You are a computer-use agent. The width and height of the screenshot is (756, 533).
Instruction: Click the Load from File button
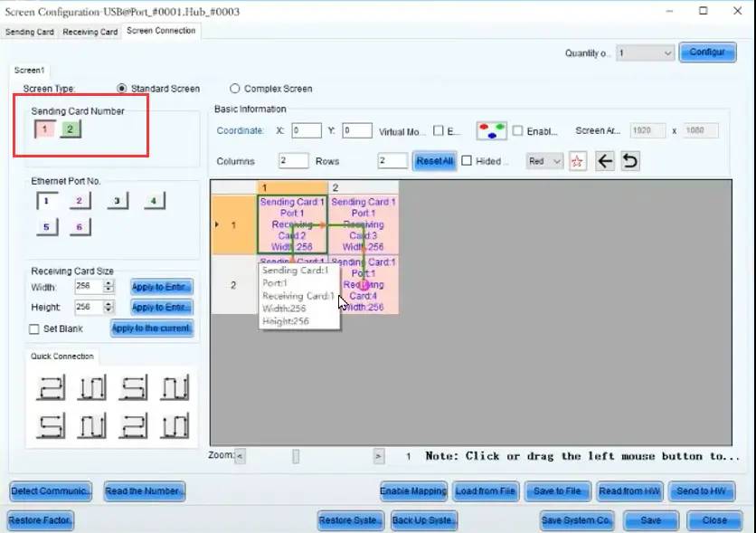(486, 491)
